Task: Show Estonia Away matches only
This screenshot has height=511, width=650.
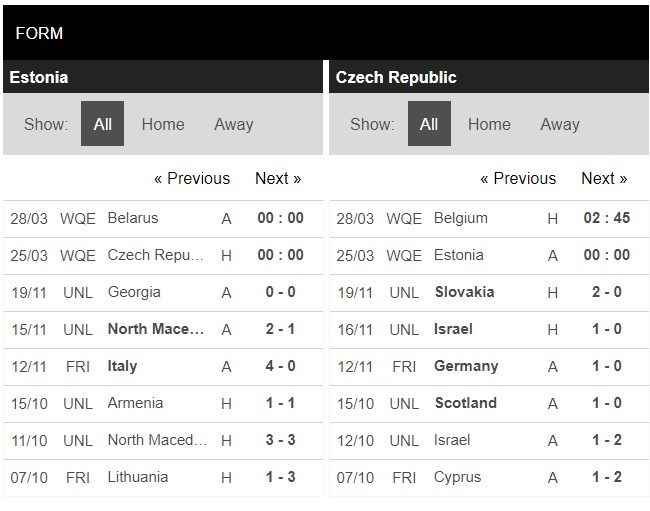Action: 233,124
